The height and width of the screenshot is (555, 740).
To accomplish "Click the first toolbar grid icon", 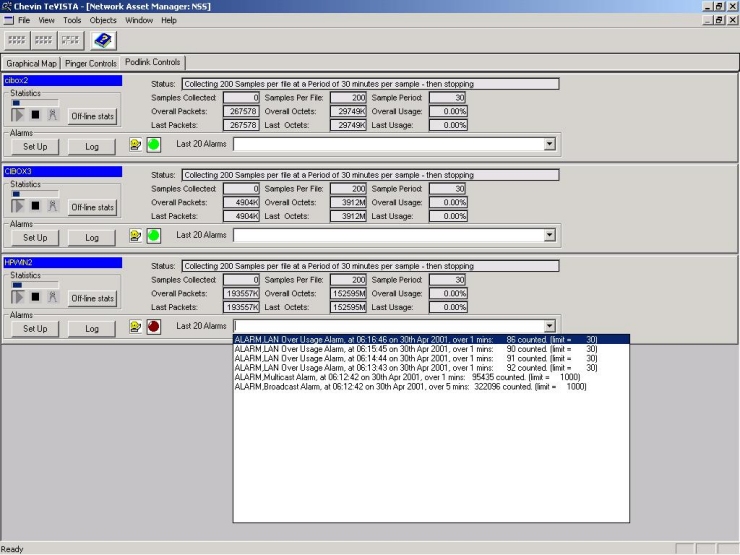I will [17, 40].
